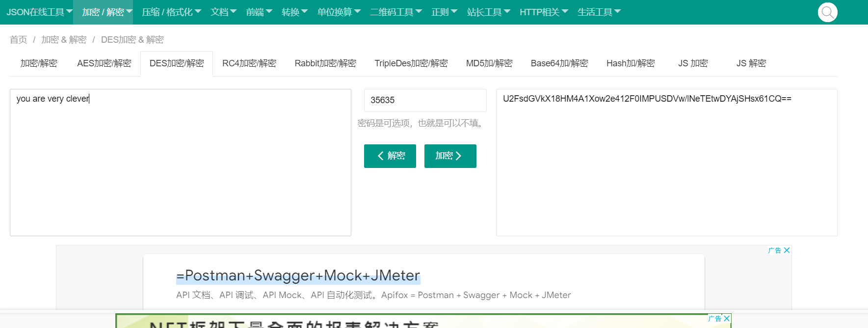Expand 生活工具 menu
This screenshot has width=868, height=328.
599,12
